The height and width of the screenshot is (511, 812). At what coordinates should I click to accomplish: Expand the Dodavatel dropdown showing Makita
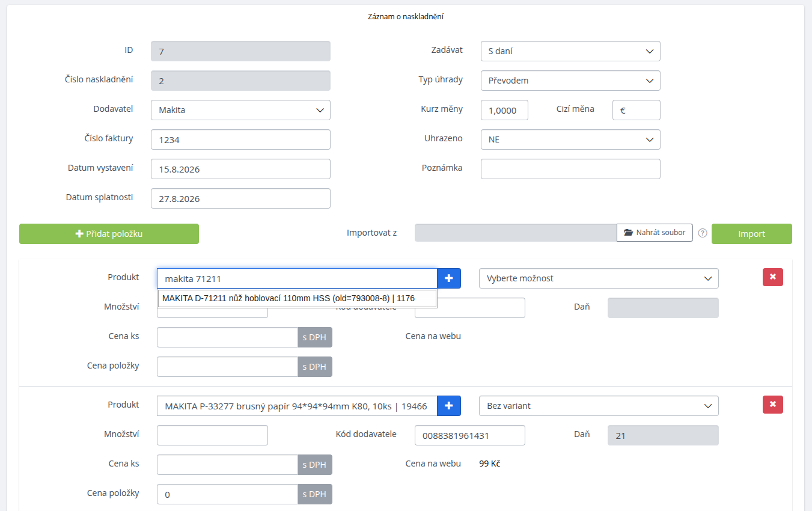240,110
